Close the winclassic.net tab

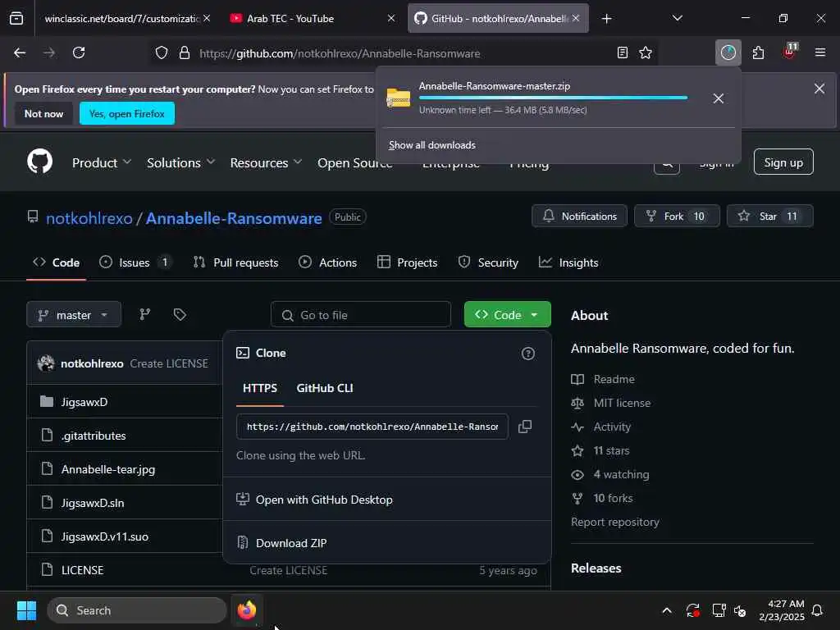pyautogui.click(x=207, y=18)
